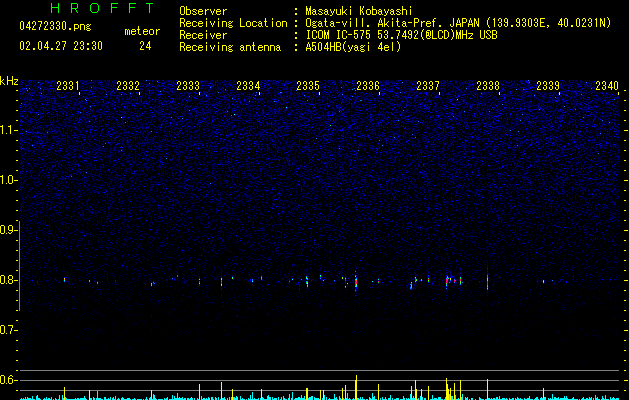Click the HROFFT title text
This screenshot has height=400, width=629.
[x=102, y=8]
